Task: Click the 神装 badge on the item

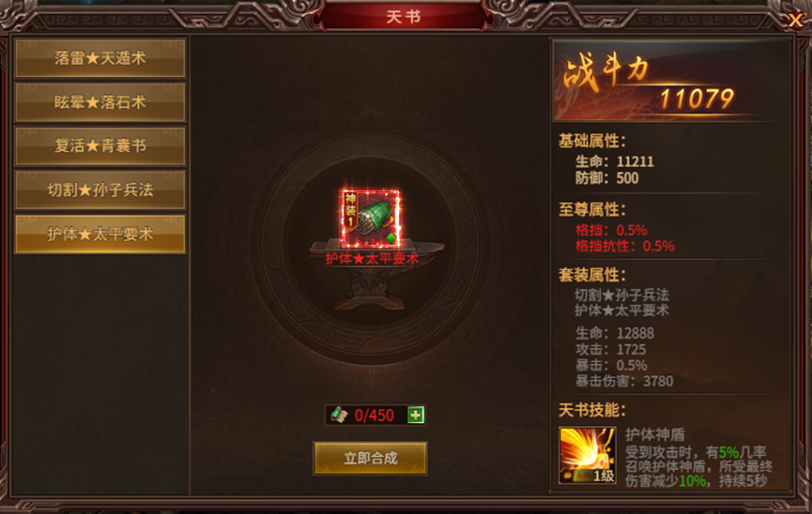Action: pos(350,211)
